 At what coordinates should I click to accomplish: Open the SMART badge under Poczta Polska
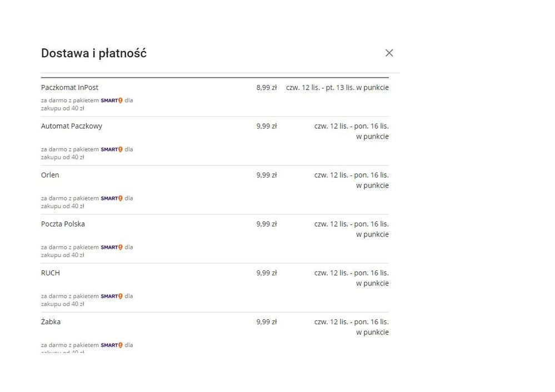[112, 247]
